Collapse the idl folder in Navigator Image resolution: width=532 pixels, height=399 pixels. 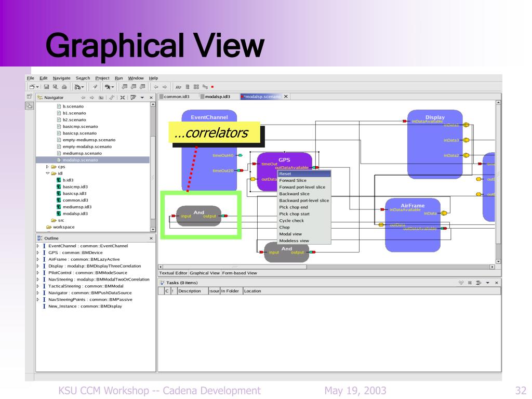pos(47,174)
